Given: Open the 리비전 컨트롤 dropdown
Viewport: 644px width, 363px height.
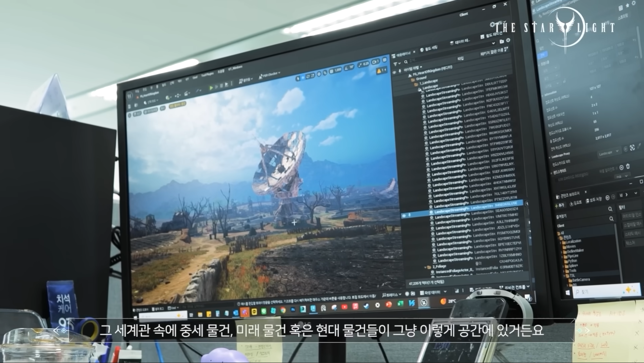Looking at the screenshot, I should click(x=515, y=287).
